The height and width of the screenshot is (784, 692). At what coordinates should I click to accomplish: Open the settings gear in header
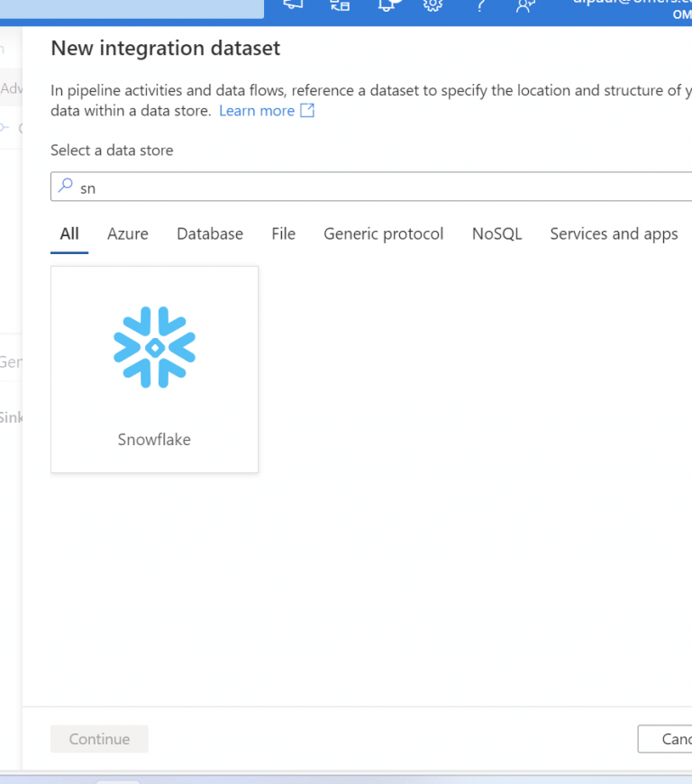click(x=432, y=5)
